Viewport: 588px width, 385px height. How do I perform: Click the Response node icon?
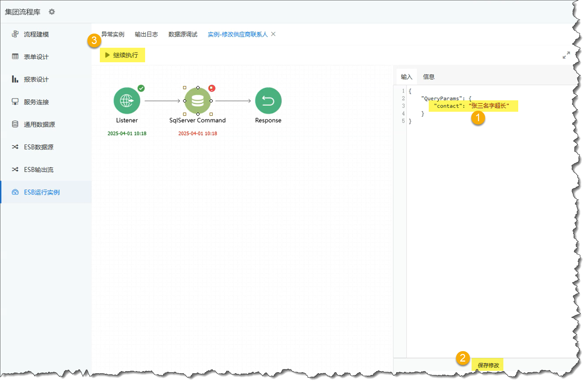click(x=268, y=101)
